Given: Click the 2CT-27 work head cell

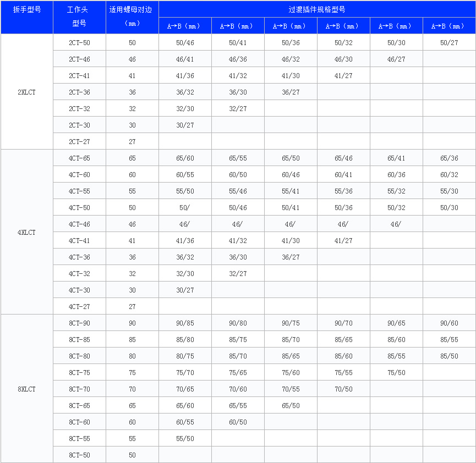Looking at the screenshot, I should pyautogui.click(x=79, y=141).
